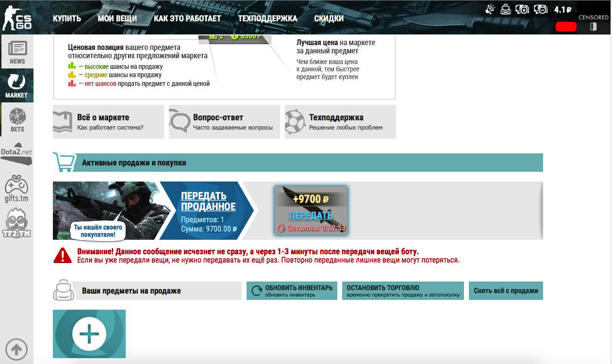Click the logout door icon
612x364 pixels.
(594, 27)
